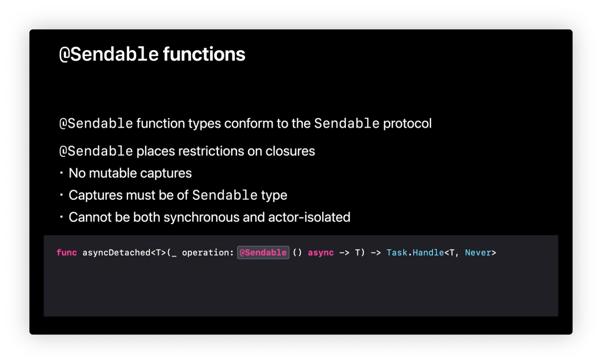
Task: Click 'Sendable' monospace word in second bullet
Action: (225, 195)
